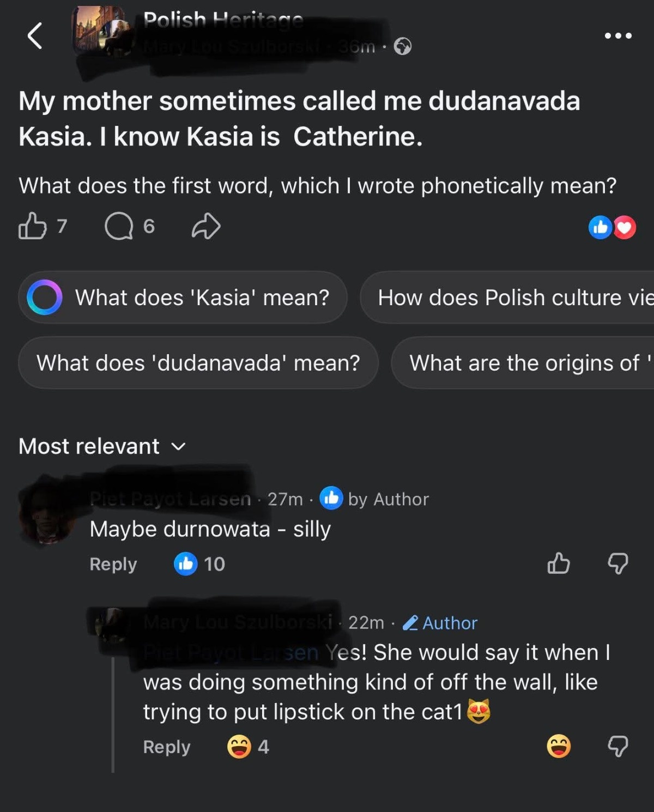This screenshot has height=812, width=654.
Task: Open the three-dot more options menu
Action: 618,36
